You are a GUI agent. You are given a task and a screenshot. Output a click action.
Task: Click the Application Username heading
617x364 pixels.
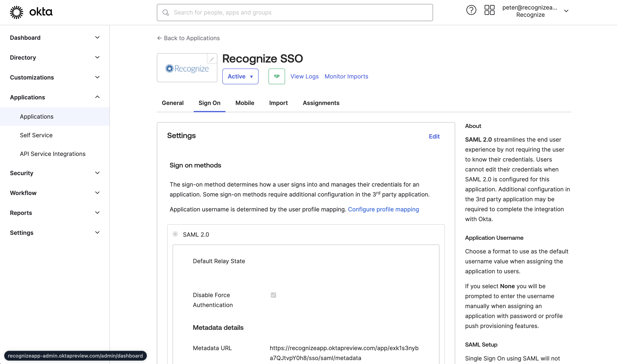494,238
